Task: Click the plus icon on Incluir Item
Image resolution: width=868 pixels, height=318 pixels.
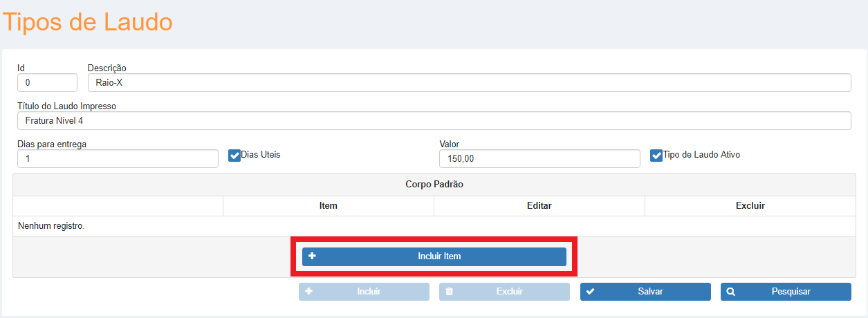Action: pos(313,256)
